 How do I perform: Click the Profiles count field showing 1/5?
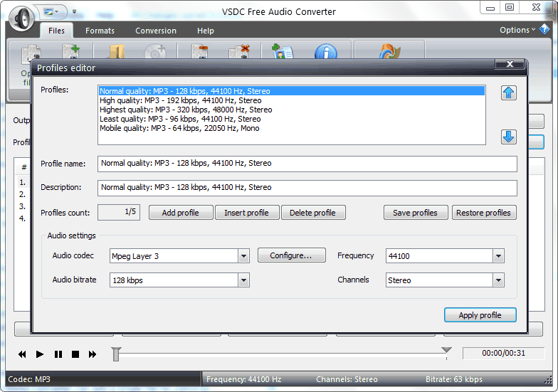119,212
